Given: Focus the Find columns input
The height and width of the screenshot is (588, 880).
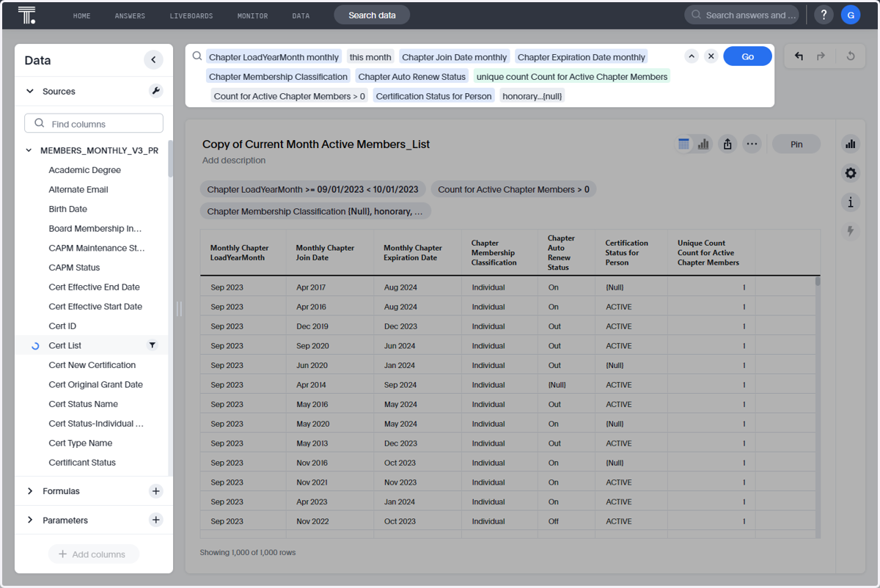Looking at the screenshot, I should tap(94, 123).
